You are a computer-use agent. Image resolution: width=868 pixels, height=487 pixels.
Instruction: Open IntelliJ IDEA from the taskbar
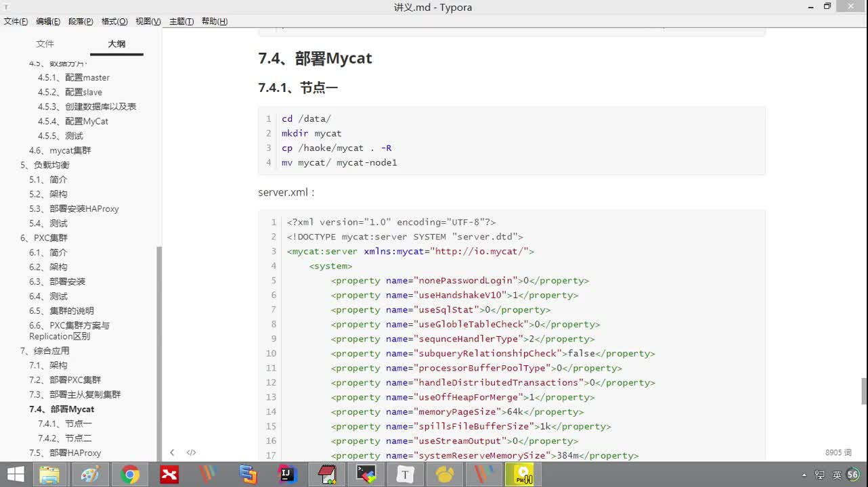click(287, 475)
